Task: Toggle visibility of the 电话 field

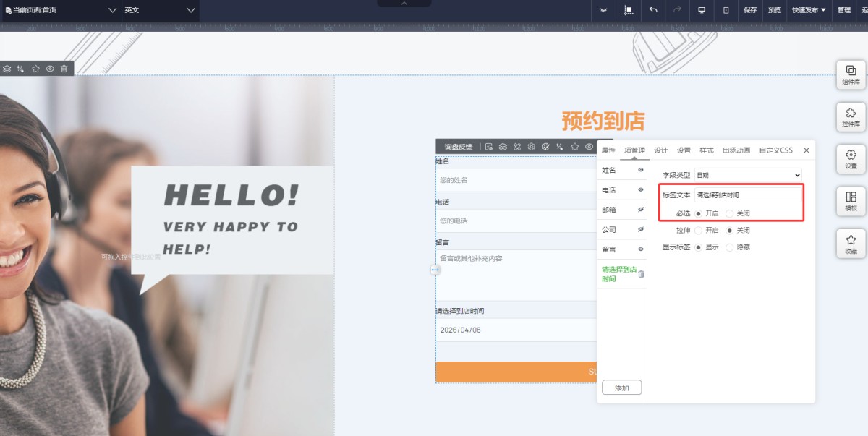Action: pyautogui.click(x=641, y=189)
